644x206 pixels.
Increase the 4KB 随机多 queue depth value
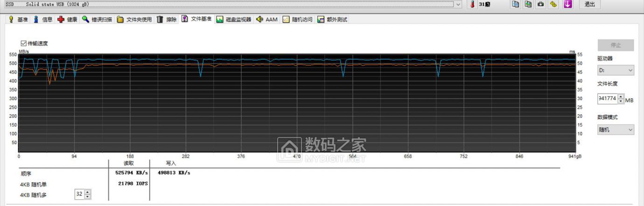(87, 192)
